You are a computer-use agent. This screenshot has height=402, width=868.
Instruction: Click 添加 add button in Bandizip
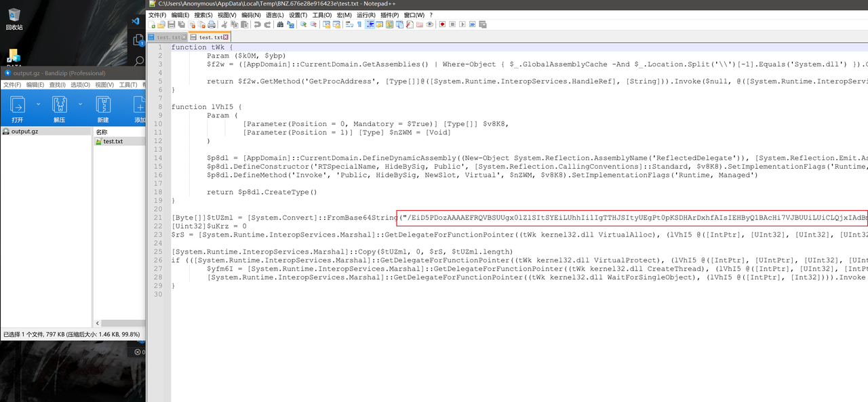(140, 108)
